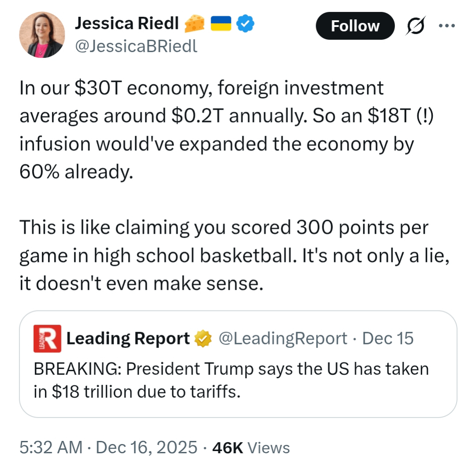Click the Ukraine flag emoji

point(222,24)
